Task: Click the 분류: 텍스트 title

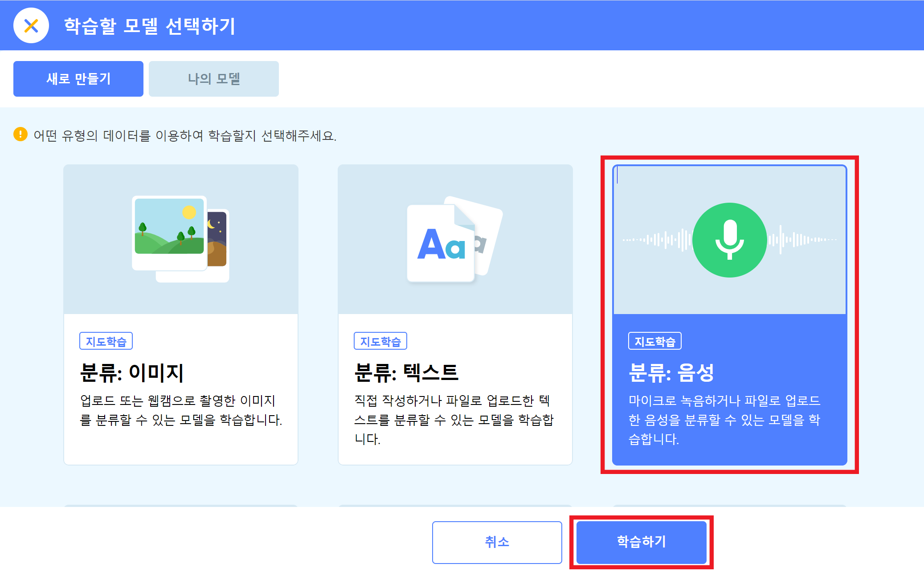Action: (x=406, y=373)
